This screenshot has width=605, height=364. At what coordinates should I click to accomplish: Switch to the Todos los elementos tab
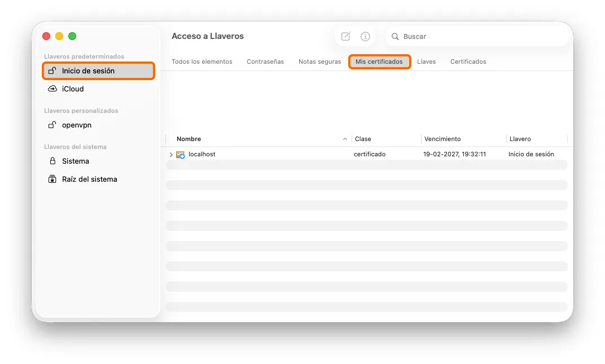point(202,62)
